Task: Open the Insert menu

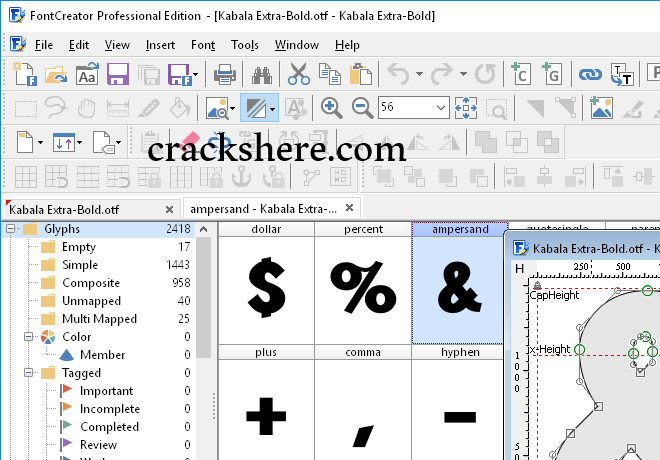Action: [x=160, y=45]
